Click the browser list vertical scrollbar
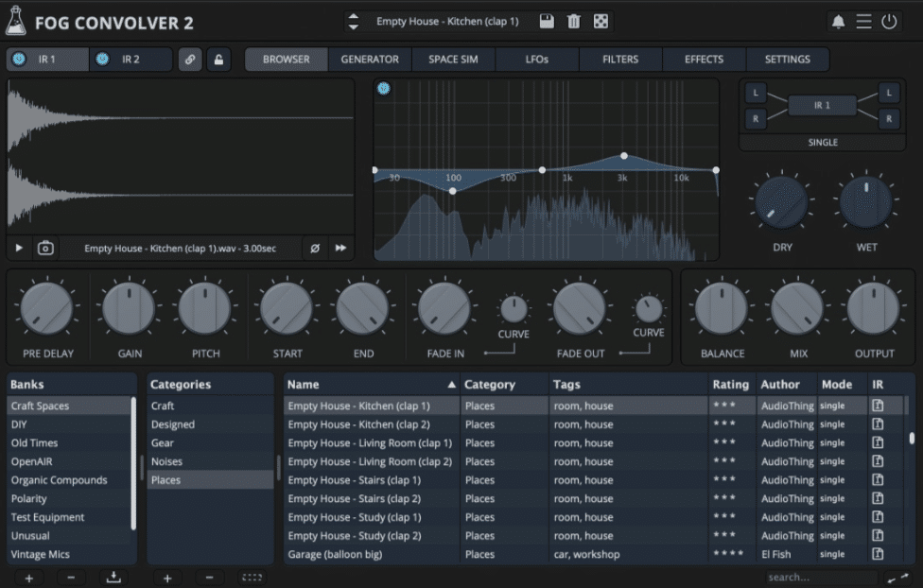 [912, 438]
